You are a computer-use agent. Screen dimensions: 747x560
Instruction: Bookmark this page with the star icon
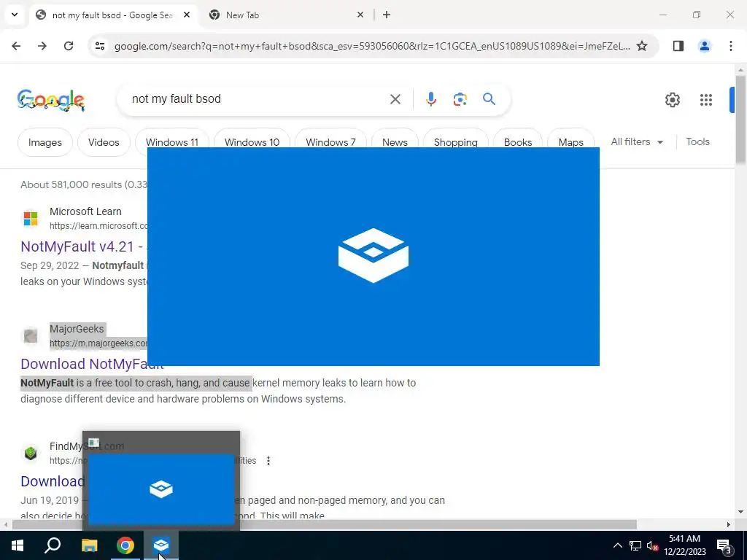tap(642, 46)
